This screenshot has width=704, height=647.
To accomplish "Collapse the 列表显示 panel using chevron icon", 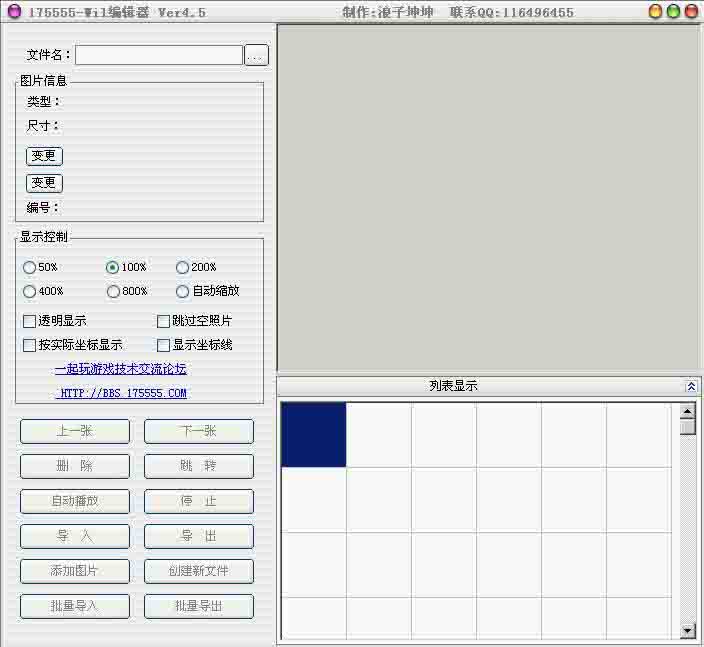I will 691,386.
